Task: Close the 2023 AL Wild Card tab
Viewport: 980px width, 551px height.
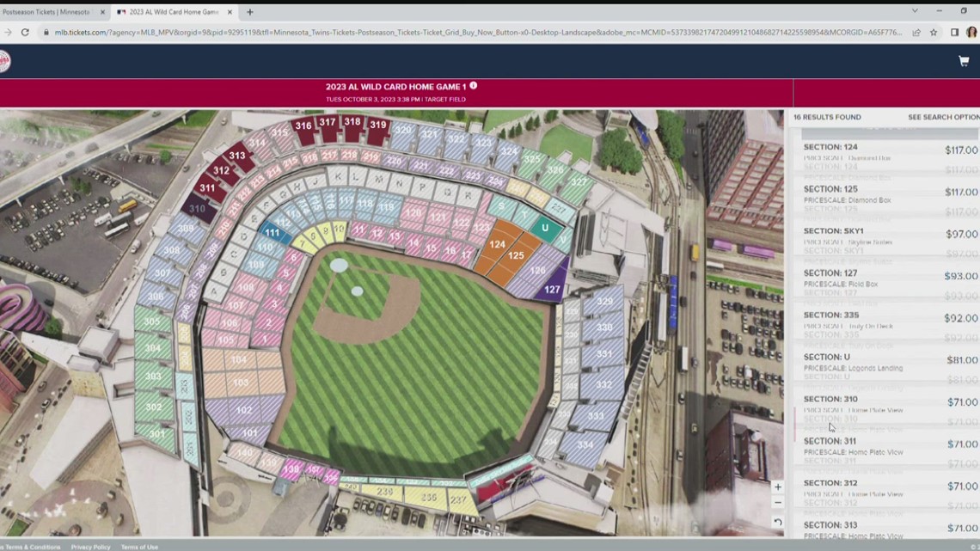Action: [x=230, y=12]
